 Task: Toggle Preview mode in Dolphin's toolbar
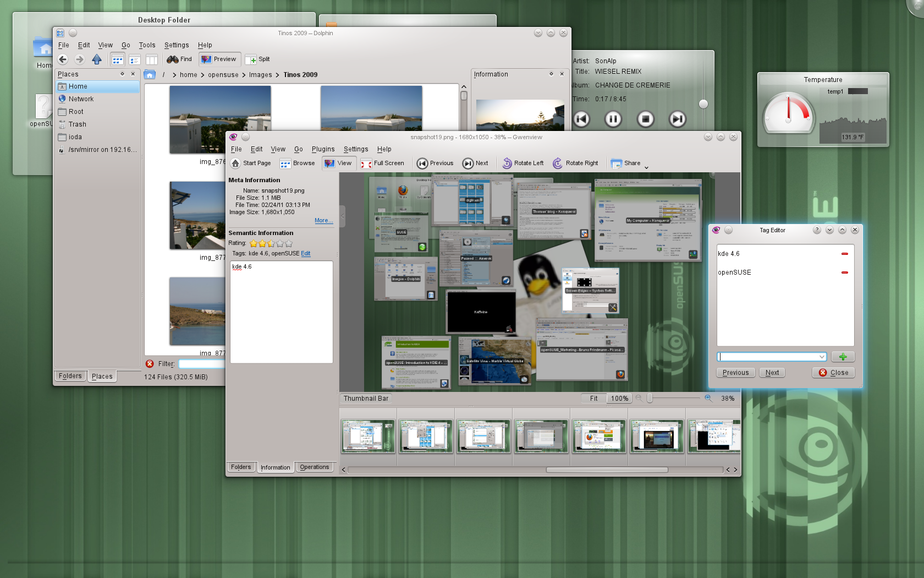pyautogui.click(x=219, y=59)
